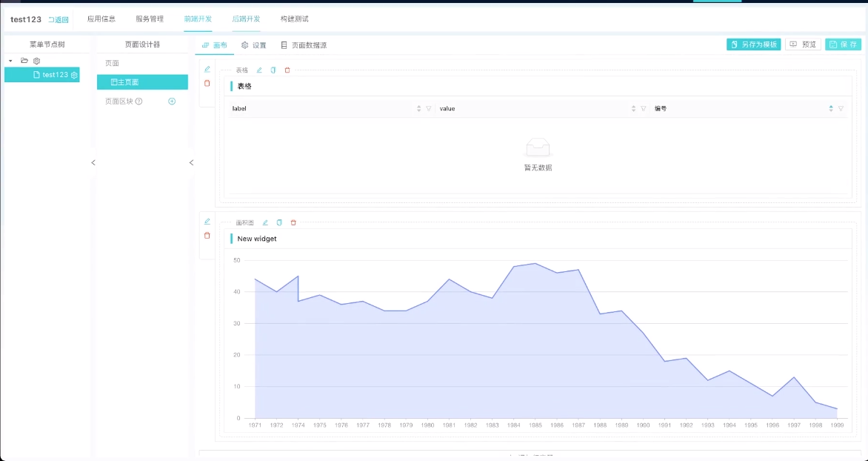Collapse the root folder in menu tree

click(x=10, y=61)
